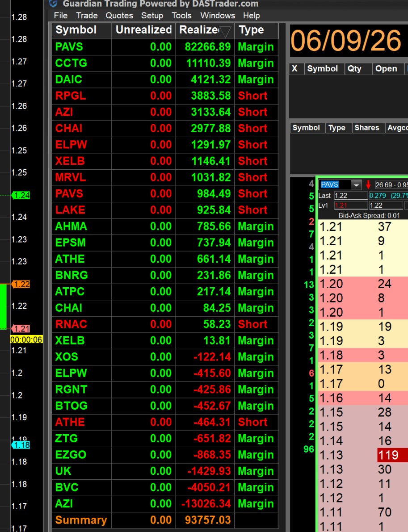
Task: Select the ATPC row
Action: tap(165, 291)
